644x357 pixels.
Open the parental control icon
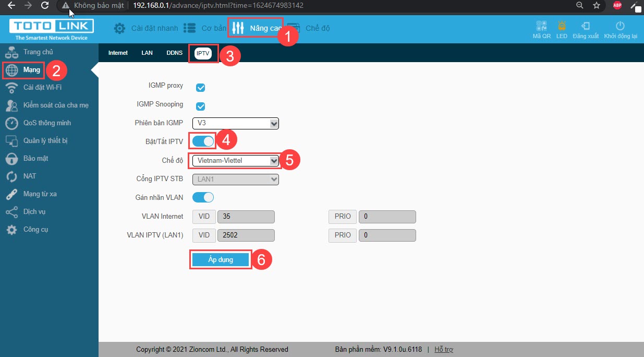tap(11, 105)
